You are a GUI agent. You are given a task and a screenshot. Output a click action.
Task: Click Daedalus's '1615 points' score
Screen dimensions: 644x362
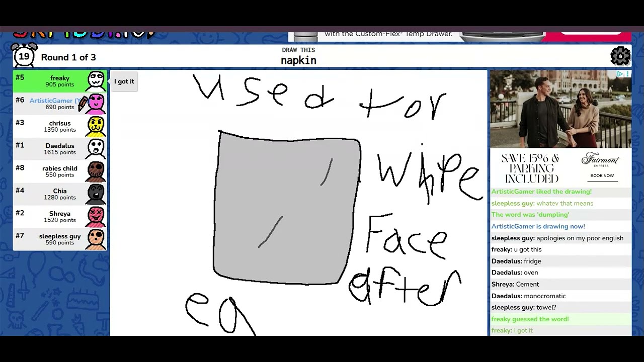[x=60, y=152]
